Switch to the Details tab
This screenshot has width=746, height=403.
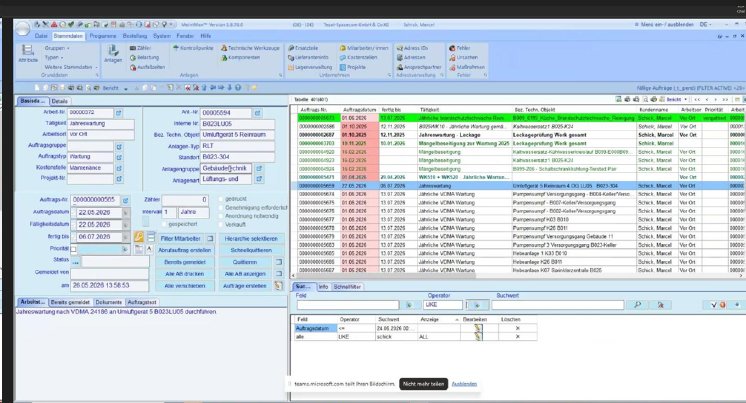point(59,101)
